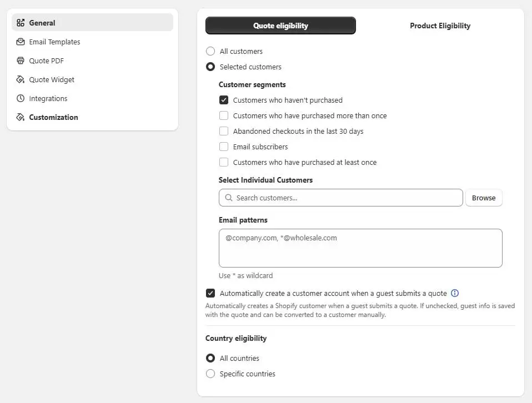
Task: Select the All customers radio button
Action: (x=210, y=51)
